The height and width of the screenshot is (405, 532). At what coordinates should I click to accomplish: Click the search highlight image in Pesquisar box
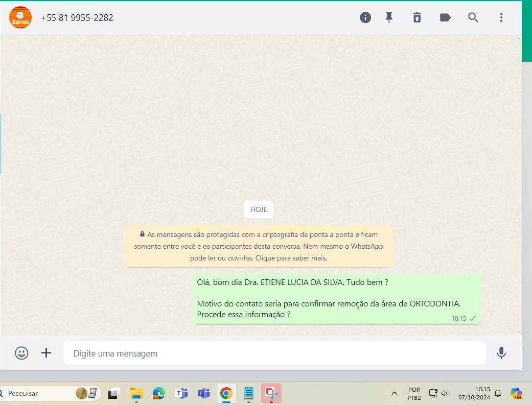coord(86,393)
